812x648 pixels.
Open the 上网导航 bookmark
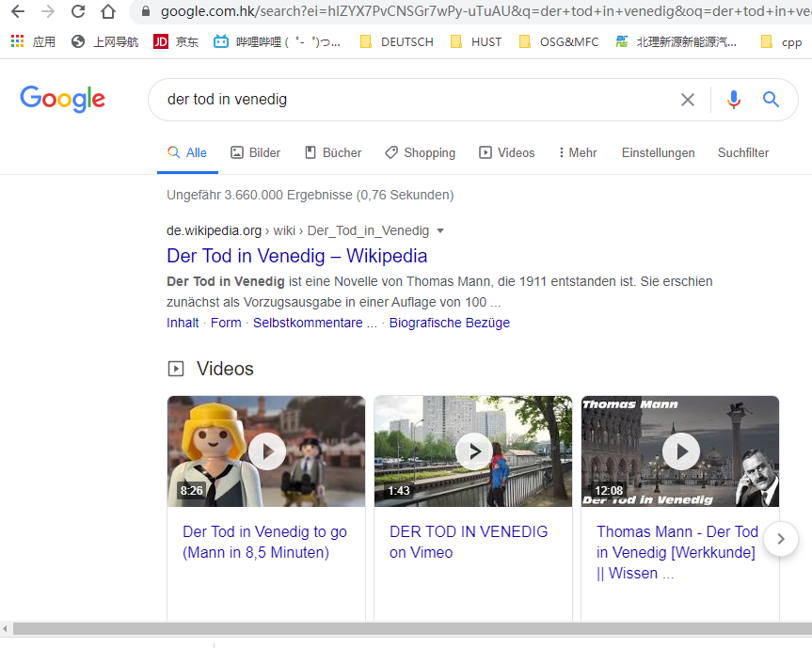coord(104,41)
